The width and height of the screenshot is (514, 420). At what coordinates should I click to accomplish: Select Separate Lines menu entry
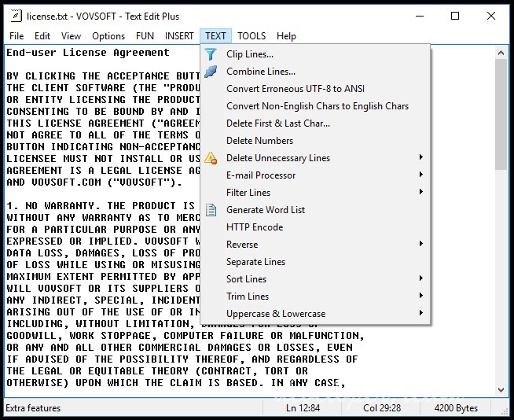pos(315,262)
